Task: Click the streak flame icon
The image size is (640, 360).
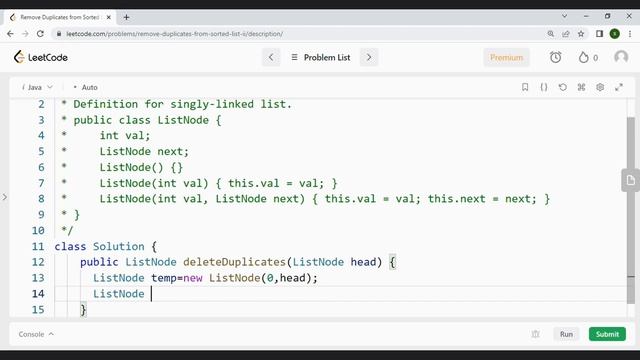Action: [584, 58]
